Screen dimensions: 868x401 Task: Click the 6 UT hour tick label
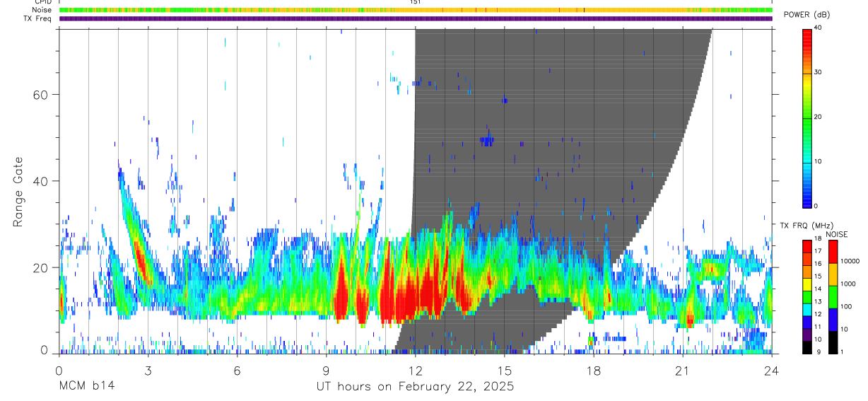237,371
